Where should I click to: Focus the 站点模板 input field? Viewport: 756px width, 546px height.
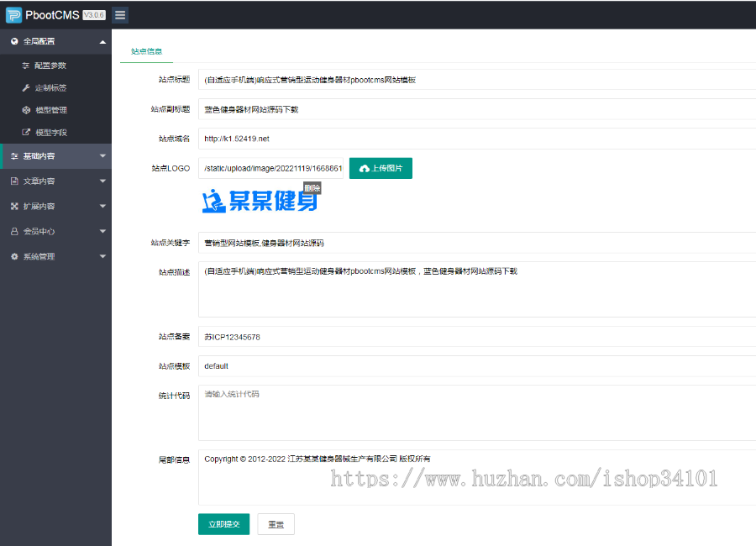pos(477,366)
